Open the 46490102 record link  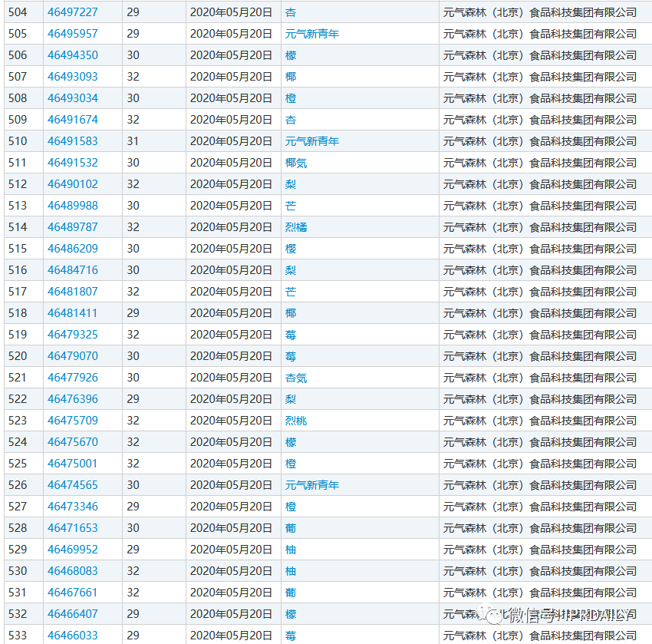(73, 184)
